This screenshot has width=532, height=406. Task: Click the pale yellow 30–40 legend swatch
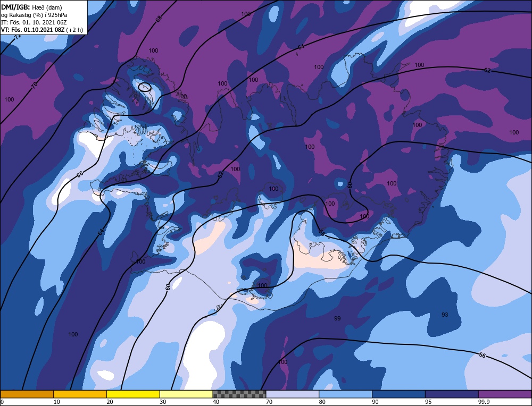coord(186,394)
